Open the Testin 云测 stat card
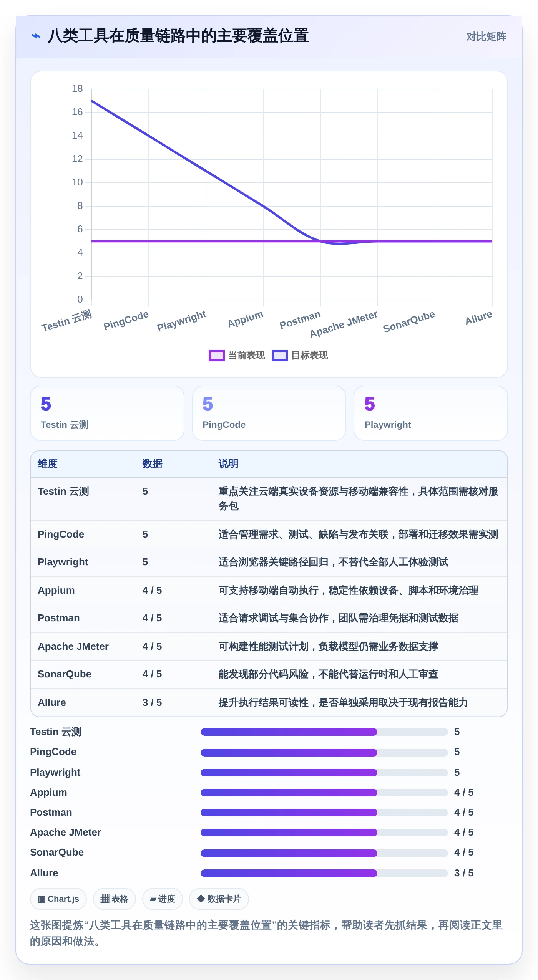 click(107, 413)
